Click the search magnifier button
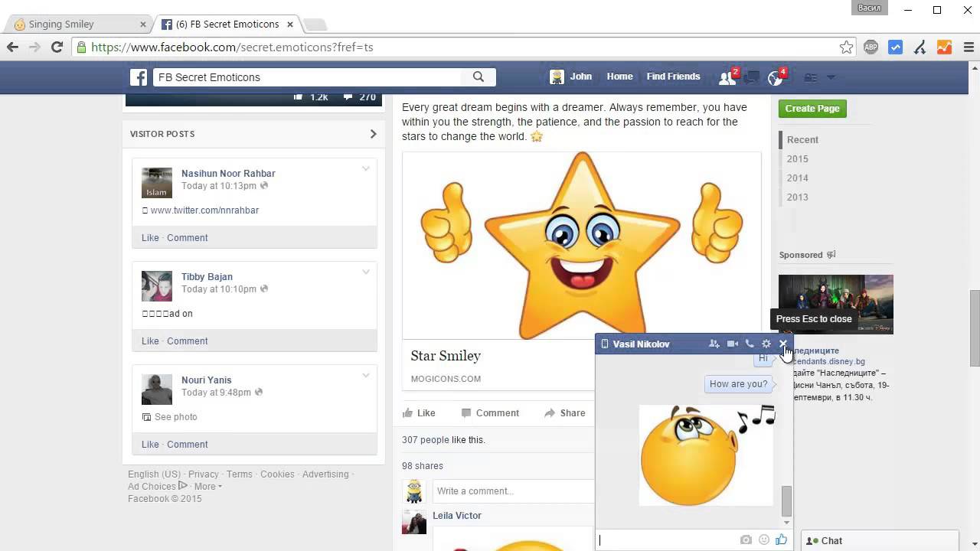The image size is (980, 551). coord(479,77)
